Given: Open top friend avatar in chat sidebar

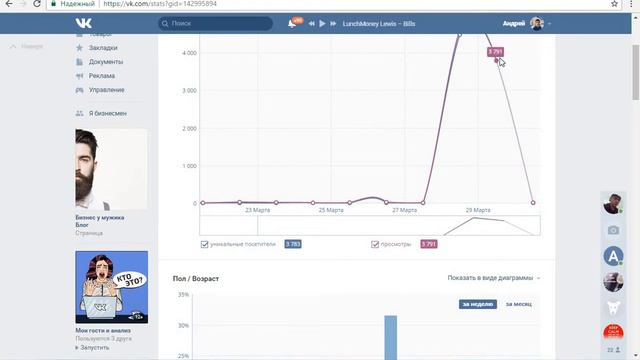Looking at the screenshot, I should tap(613, 203).
